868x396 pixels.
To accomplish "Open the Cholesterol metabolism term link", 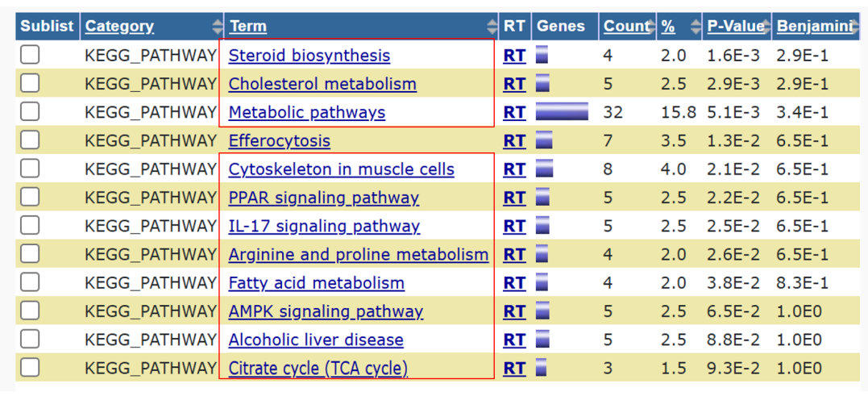I will 322,84.
